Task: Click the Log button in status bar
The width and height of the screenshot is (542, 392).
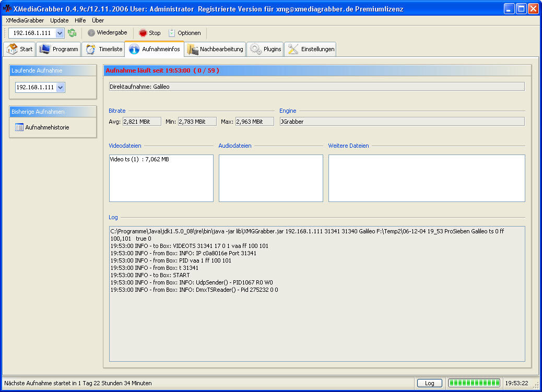Action: (x=429, y=383)
